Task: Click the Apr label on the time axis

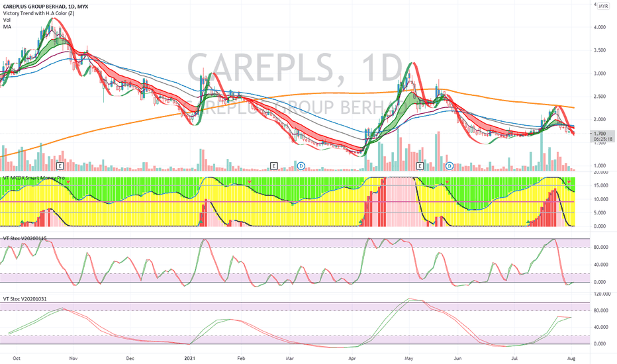Action: [352, 359]
